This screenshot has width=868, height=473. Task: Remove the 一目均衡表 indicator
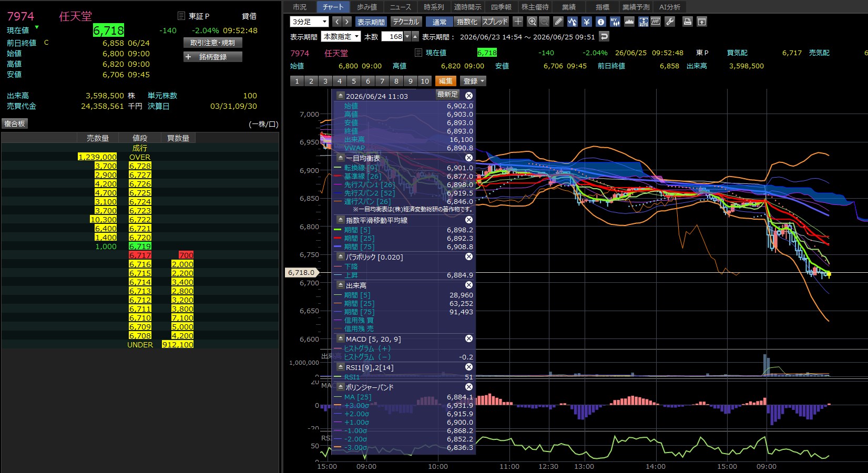coord(469,158)
